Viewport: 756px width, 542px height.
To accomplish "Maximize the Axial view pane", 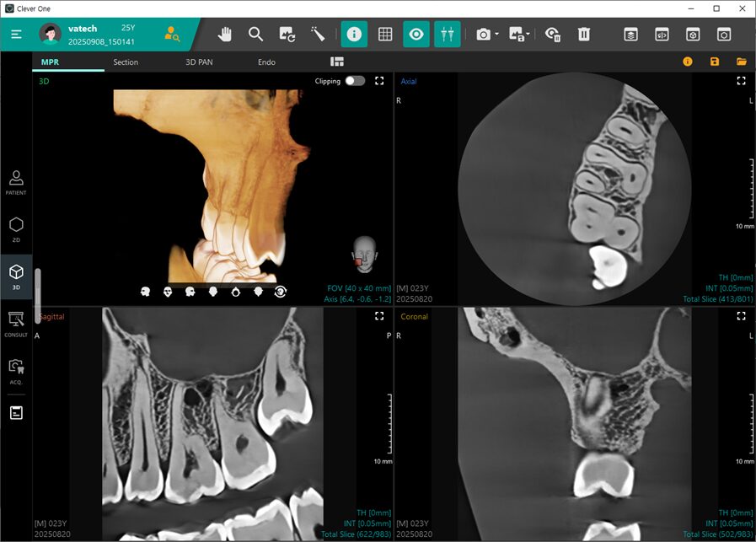I will pos(741,81).
